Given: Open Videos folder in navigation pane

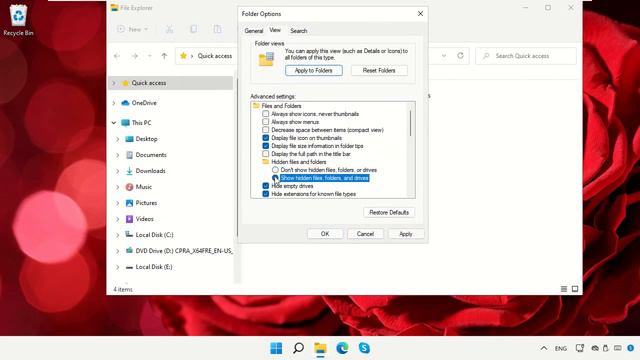Looking at the screenshot, I should (144, 219).
